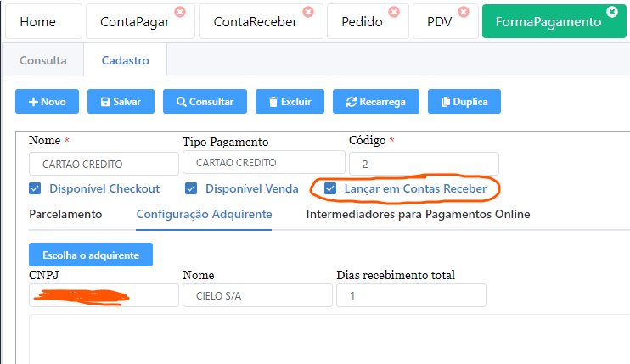Close the ContaReceber tab using the x icon

[307, 12]
